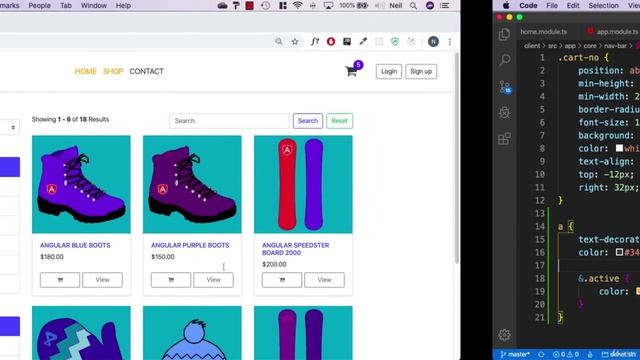
Task: Open the Tab menu in Chrome
Action: click(x=66, y=5)
